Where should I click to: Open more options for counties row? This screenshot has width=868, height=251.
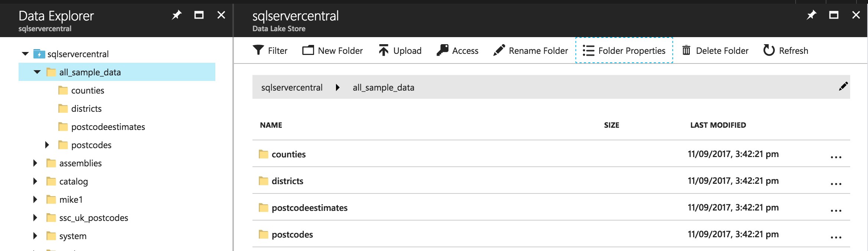point(836,157)
